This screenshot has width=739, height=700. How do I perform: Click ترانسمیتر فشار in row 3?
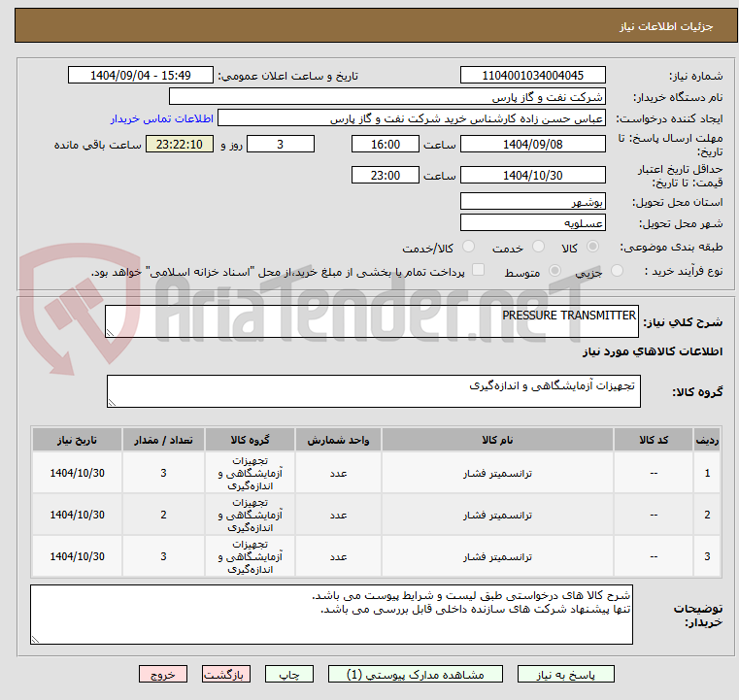[497, 556]
